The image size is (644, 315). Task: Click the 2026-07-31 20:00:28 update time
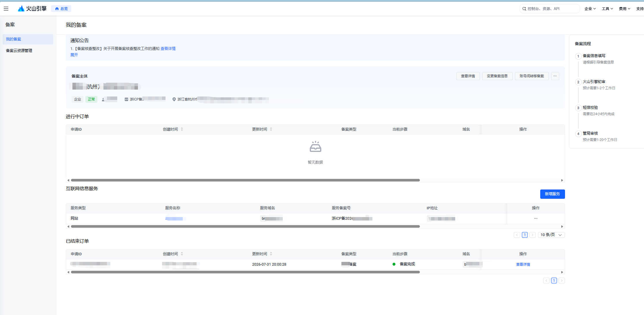269,264
